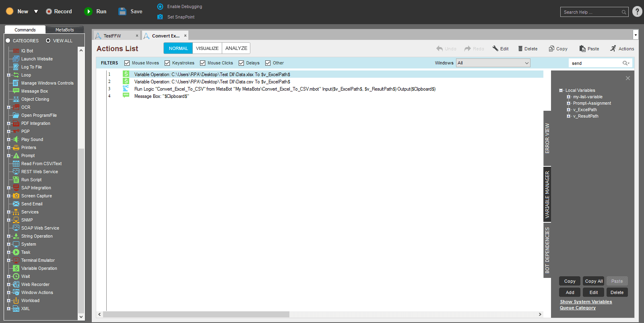Open Set SnapPoint camera icon
This screenshot has width=644, height=323.
tap(160, 17)
